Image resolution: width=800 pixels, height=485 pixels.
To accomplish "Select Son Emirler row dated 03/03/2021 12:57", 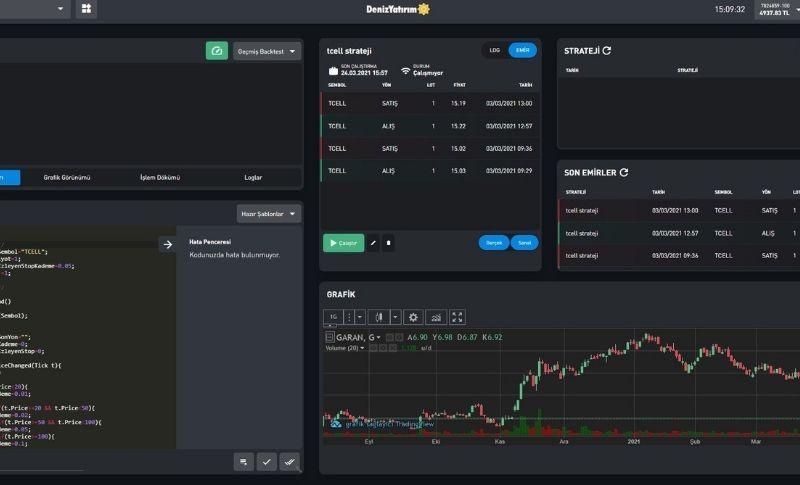I will point(679,233).
